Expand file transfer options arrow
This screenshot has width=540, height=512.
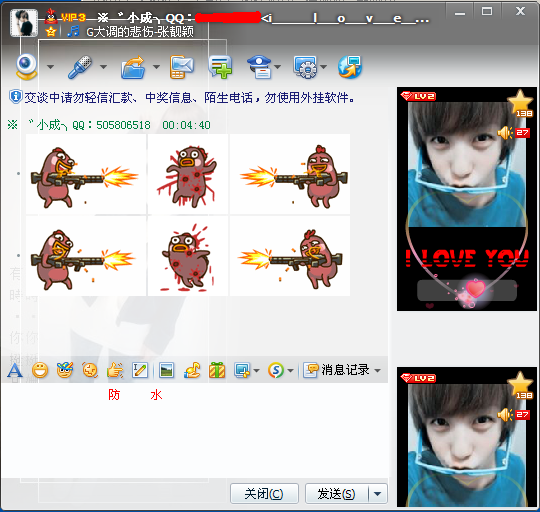click(156, 67)
